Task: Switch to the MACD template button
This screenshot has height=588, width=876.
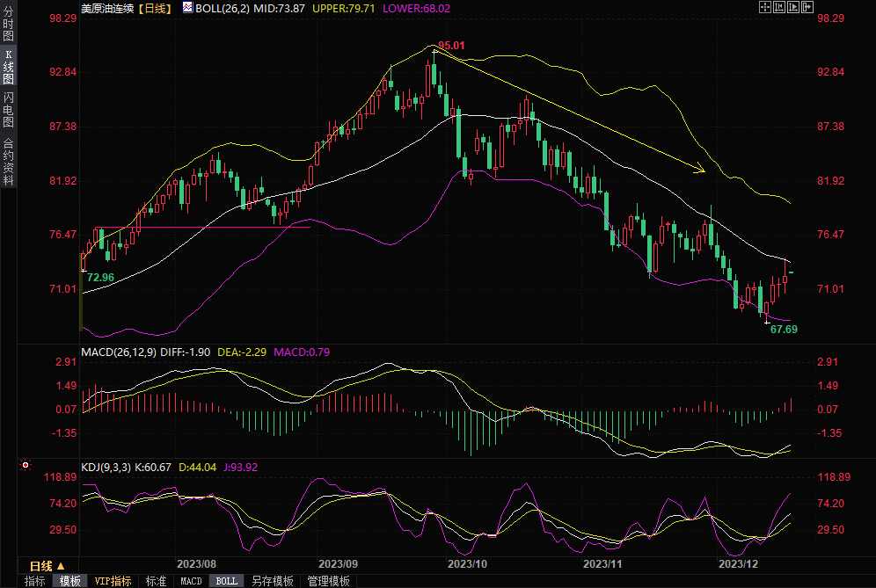Action: 191,581
